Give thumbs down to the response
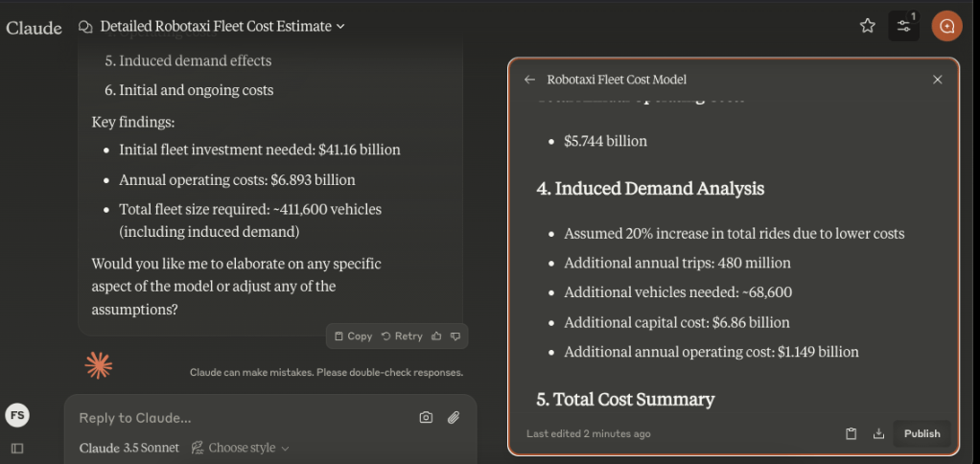This screenshot has width=980, height=464. pos(455,336)
